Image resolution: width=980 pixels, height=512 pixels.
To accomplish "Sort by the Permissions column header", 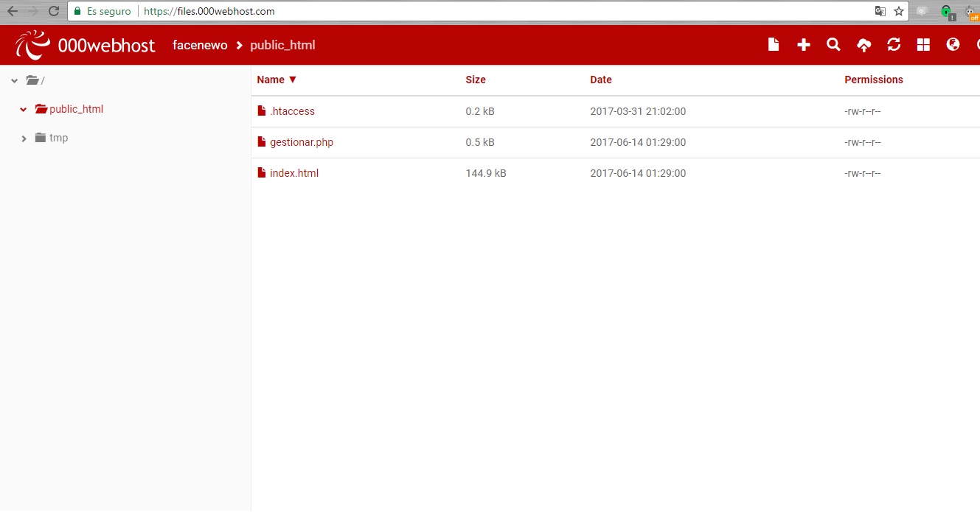I will [x=874, y=80].
